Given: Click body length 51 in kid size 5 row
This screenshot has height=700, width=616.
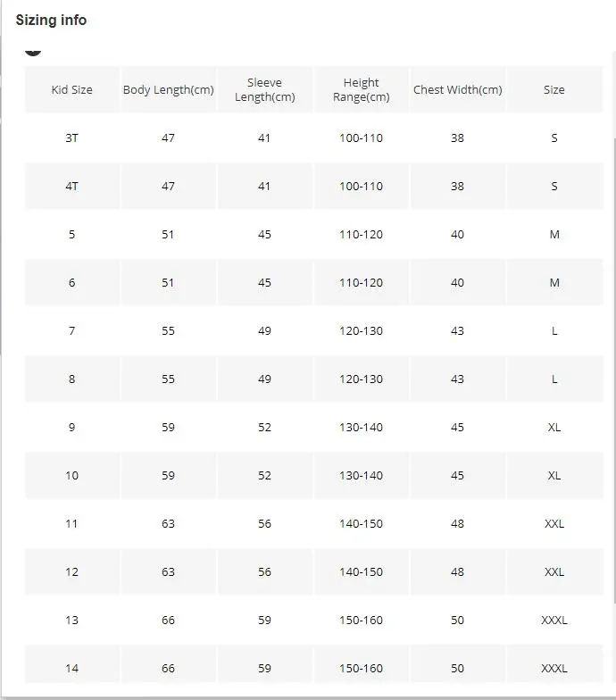Looking at the screenshot, I should pos(168,234).
